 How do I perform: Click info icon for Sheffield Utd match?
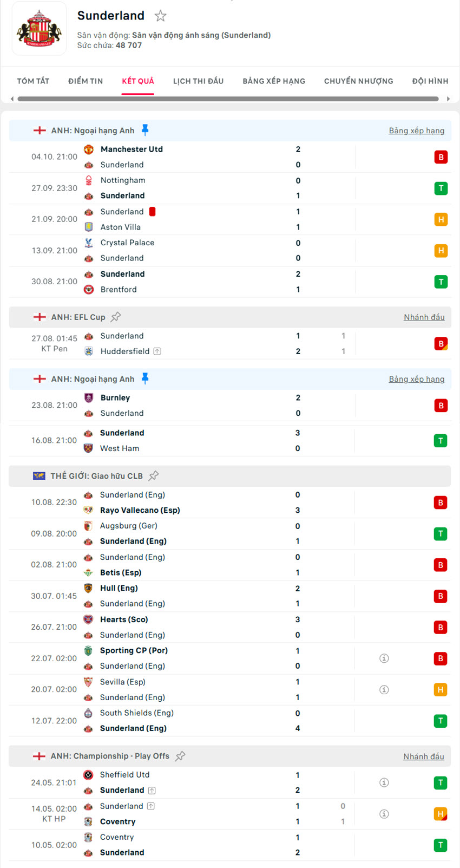coord(384,782)
